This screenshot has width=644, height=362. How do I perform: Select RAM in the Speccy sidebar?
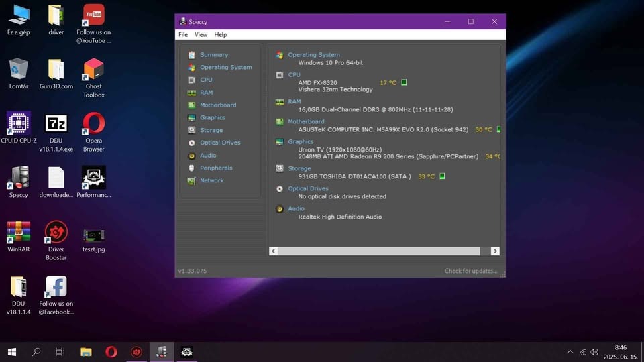pos(206,93)
